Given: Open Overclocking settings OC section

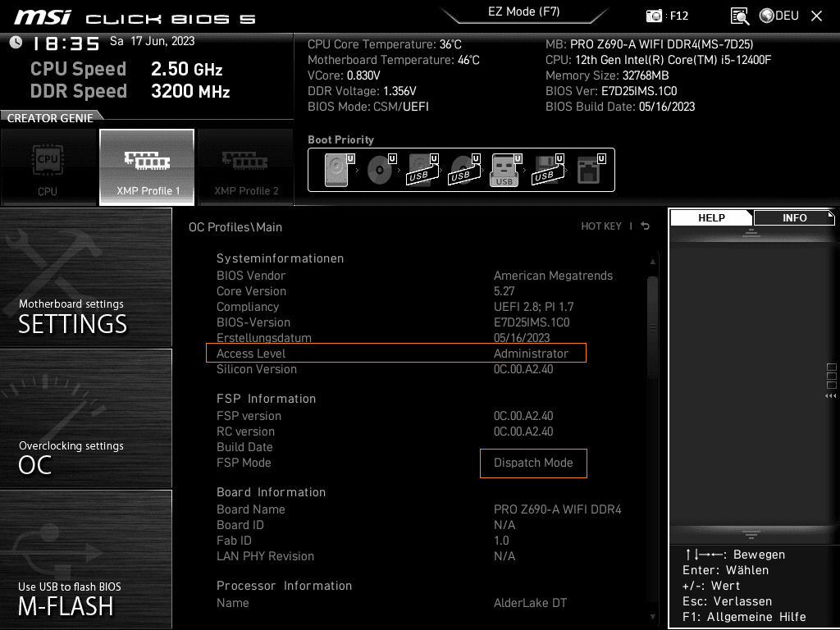Looking at the screenshot, I should (85, 419).
